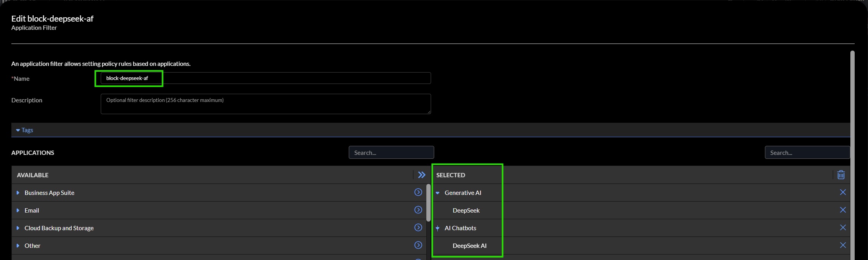Screen dimensions: 868x260
Task: Add Cloud Backup and Storage via arrow icon
Action: tap(418, 227)
